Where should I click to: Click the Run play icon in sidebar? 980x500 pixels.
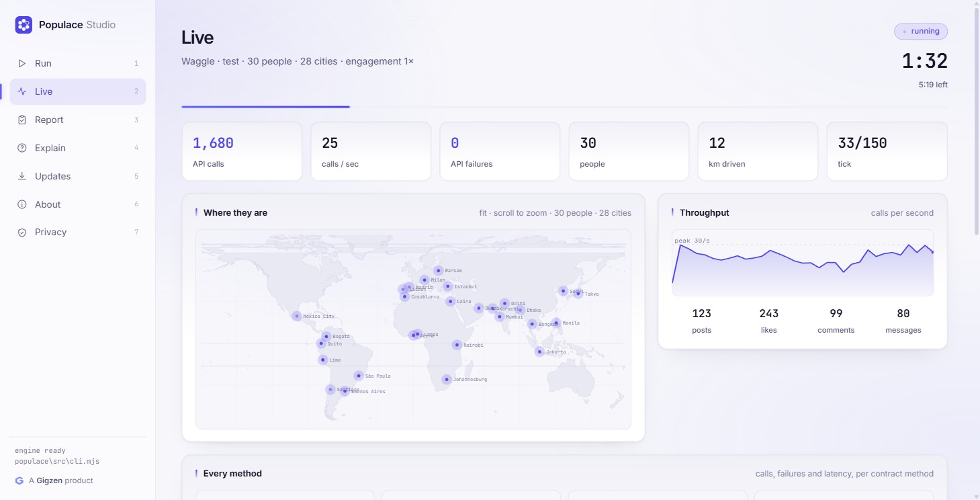point(22,63)
